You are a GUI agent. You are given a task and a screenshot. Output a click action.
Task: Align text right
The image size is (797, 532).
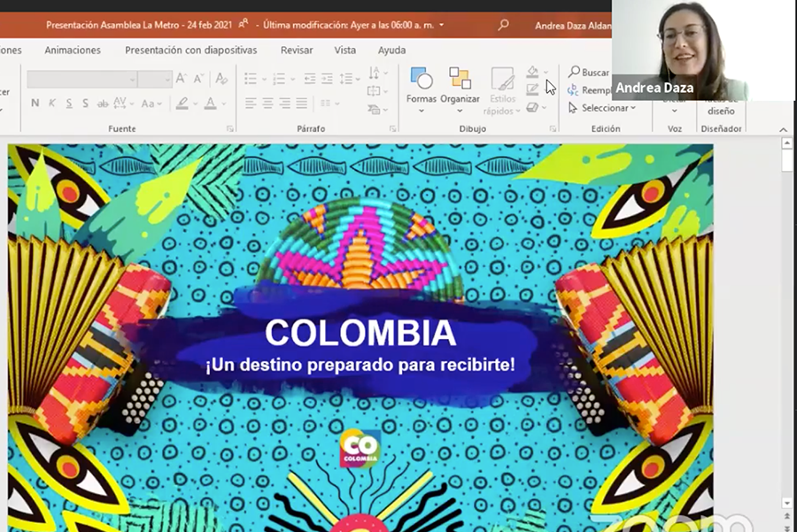(x=284, y=104)
